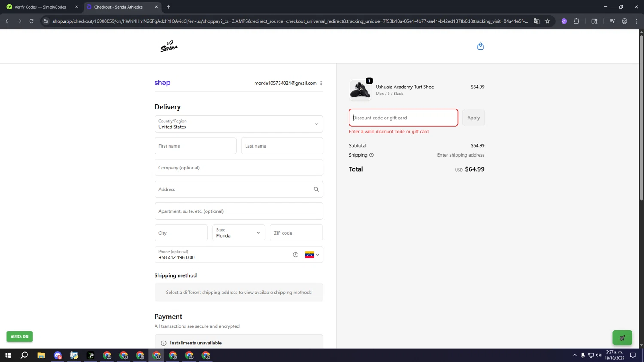Open Windows taskbar search
644x362 pixels.
[24, 356]
